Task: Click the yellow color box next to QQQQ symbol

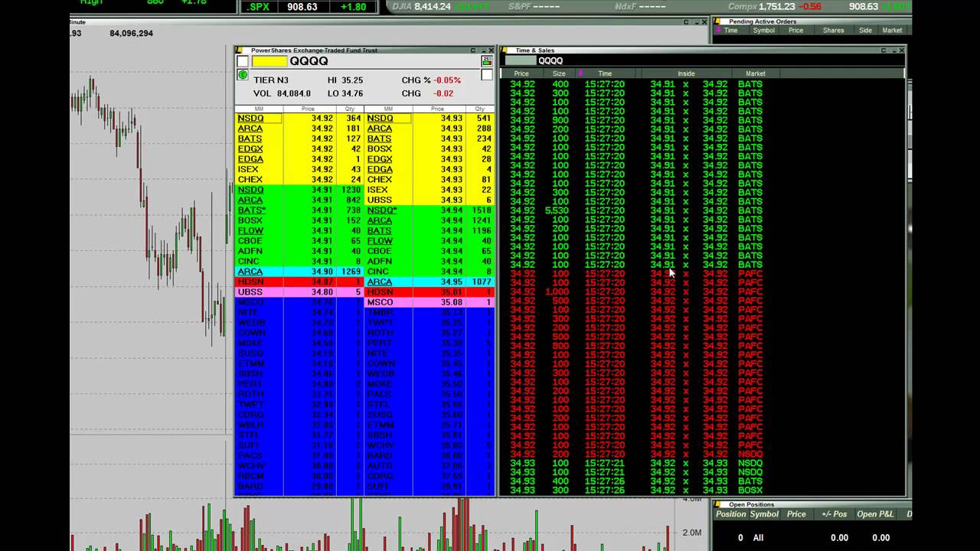Action: coord(269,61)
